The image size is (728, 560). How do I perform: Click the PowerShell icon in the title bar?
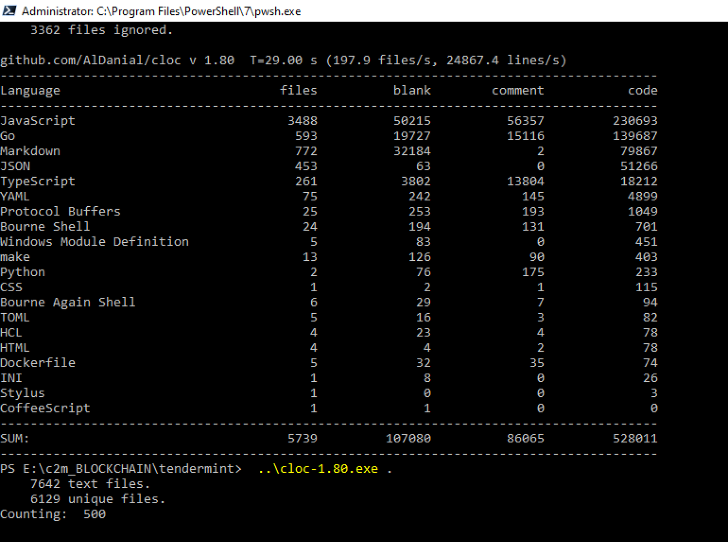(x=9, y=10)
